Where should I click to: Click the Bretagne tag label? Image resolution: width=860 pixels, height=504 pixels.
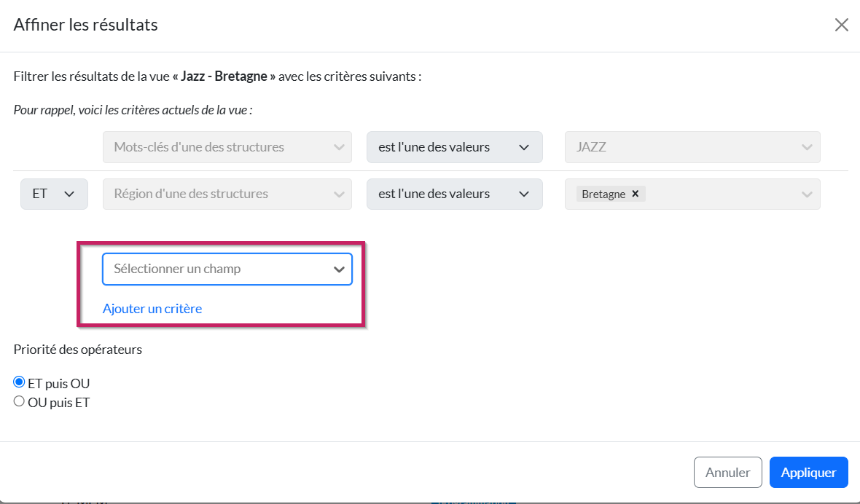(603, 194)
